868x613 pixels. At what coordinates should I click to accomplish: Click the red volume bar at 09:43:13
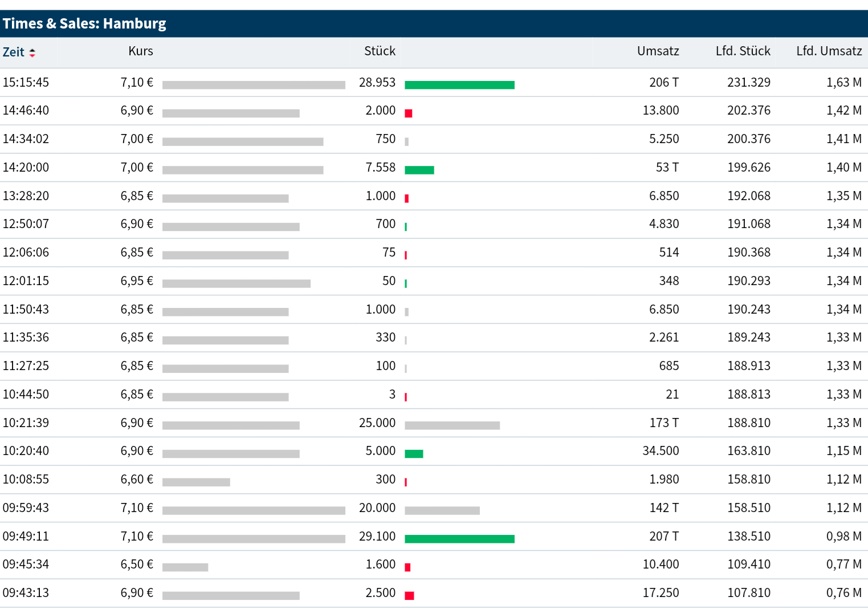[408, 594]
